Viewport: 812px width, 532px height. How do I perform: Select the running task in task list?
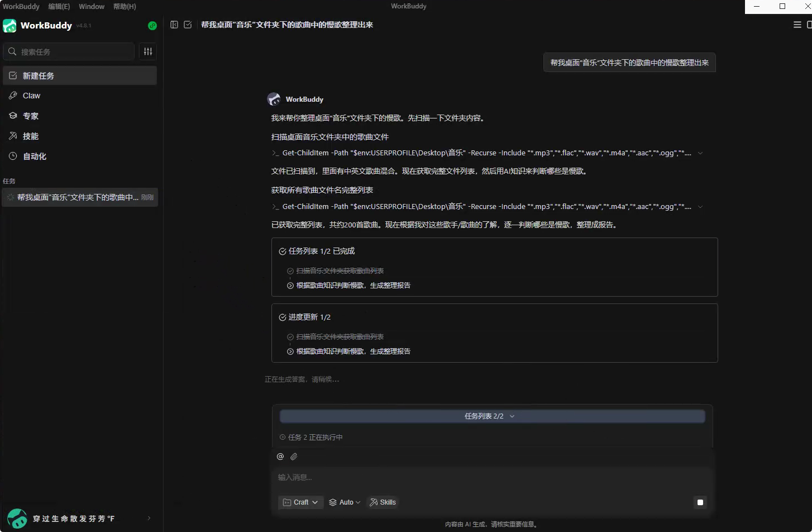pyautogui.click(x=80, y=197)
